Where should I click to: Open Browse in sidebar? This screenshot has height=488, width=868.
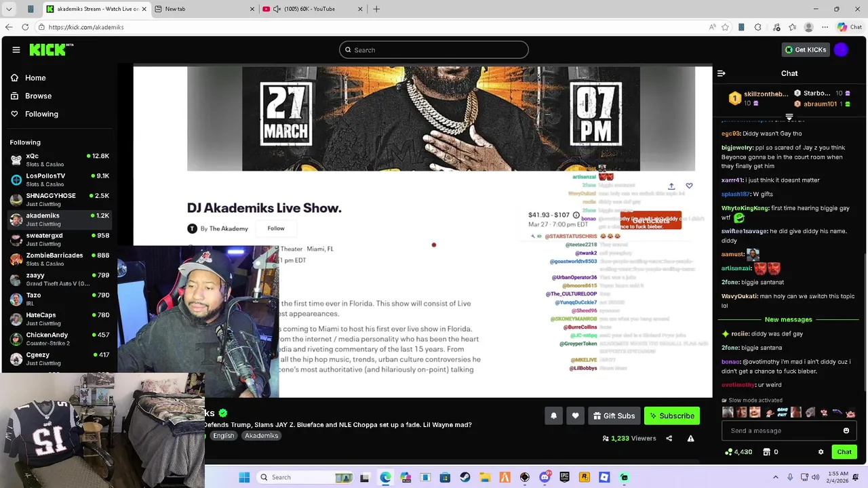pyautogui.click(x=31, y=96)
